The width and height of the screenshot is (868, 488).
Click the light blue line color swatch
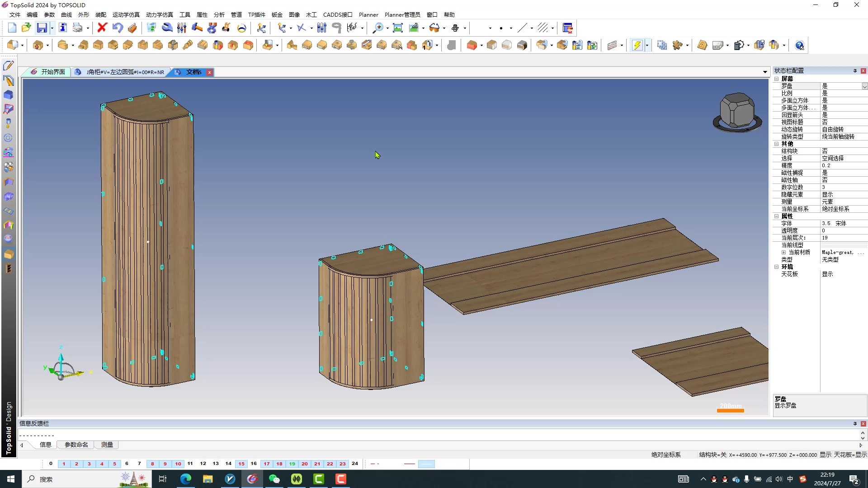426,464
